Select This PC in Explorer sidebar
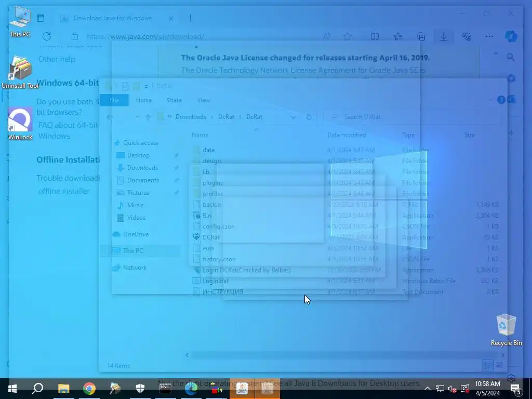 tap(133, 251)
